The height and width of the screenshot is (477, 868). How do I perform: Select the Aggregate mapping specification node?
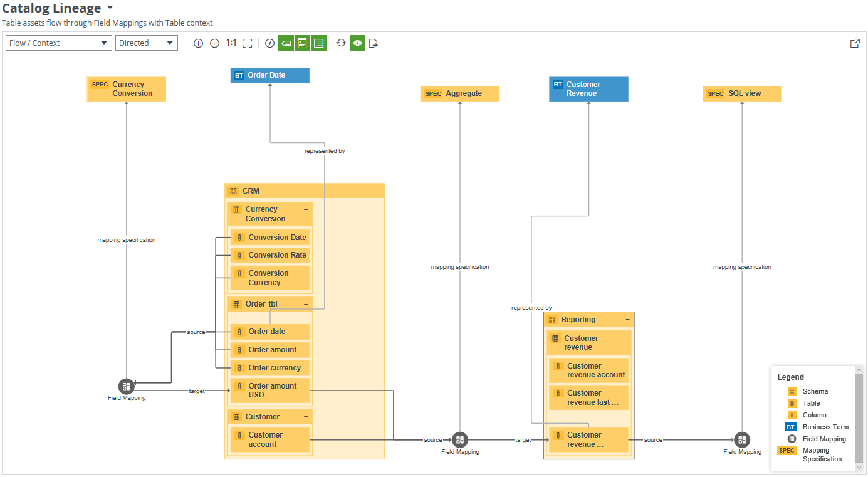(x=459, y=93)
